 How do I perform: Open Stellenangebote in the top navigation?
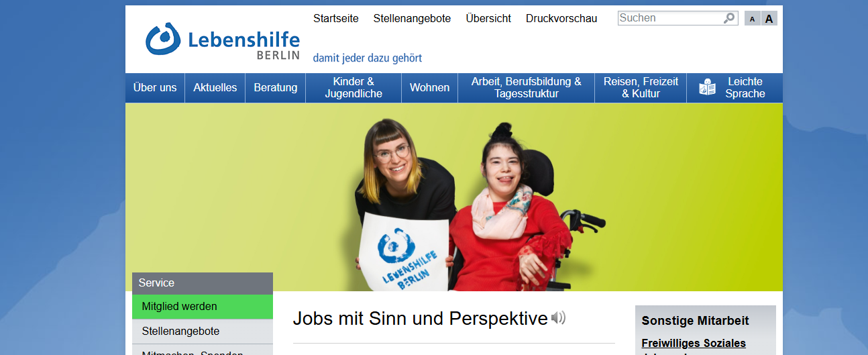412,18
